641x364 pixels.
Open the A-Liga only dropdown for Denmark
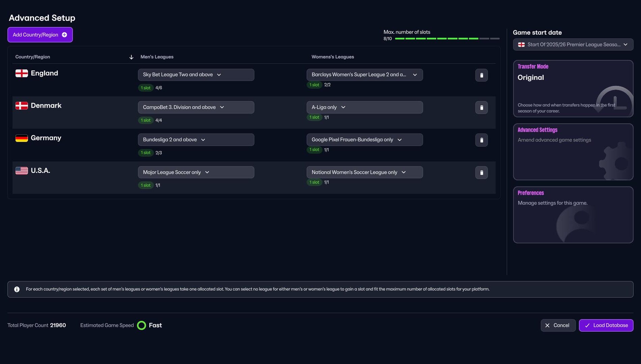(x=364, y=107)
